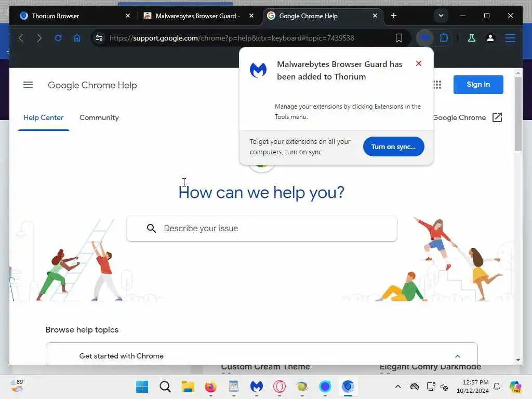This screenshot has width=532, height=399.
Task: Reload the Google Chrome Help page
Action: pyautogui.click(x=58, y=38)
